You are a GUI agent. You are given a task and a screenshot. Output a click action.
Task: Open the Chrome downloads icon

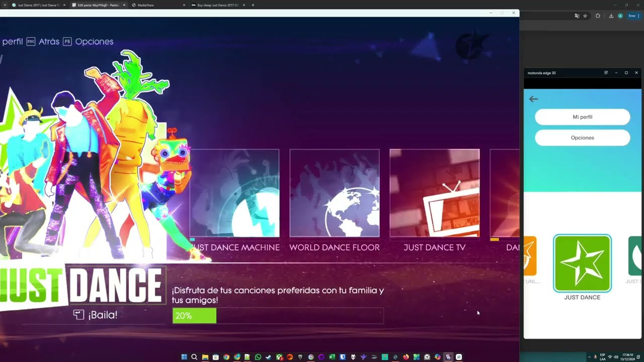pyautogui.click(x=611, y=16)
